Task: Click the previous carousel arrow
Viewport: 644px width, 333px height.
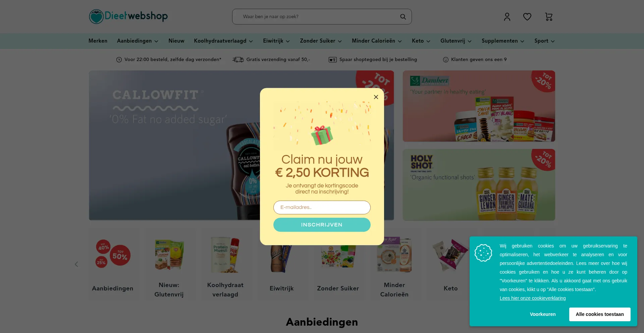Action: [76, 264]
